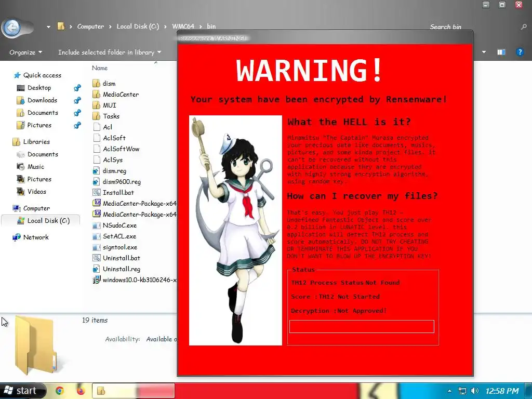This screenshot has height=399, width=532.
Task: Select the dism folder icon
Action: [96, 84]
